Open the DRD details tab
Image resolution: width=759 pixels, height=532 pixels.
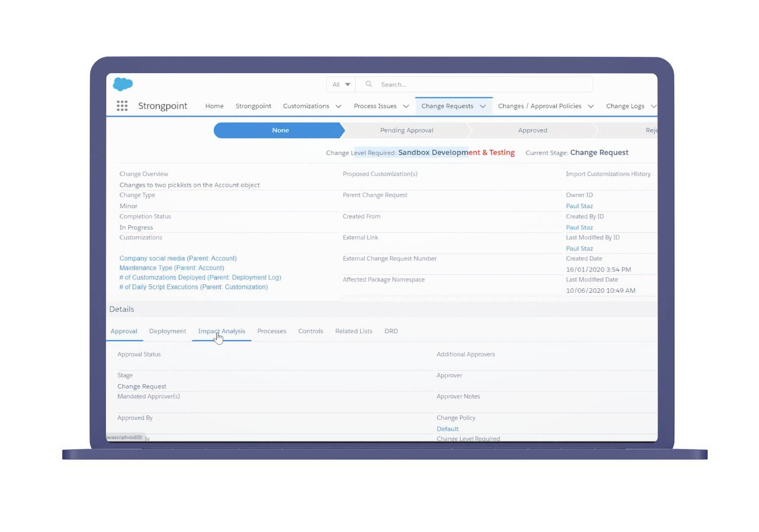tap(391, 331)
